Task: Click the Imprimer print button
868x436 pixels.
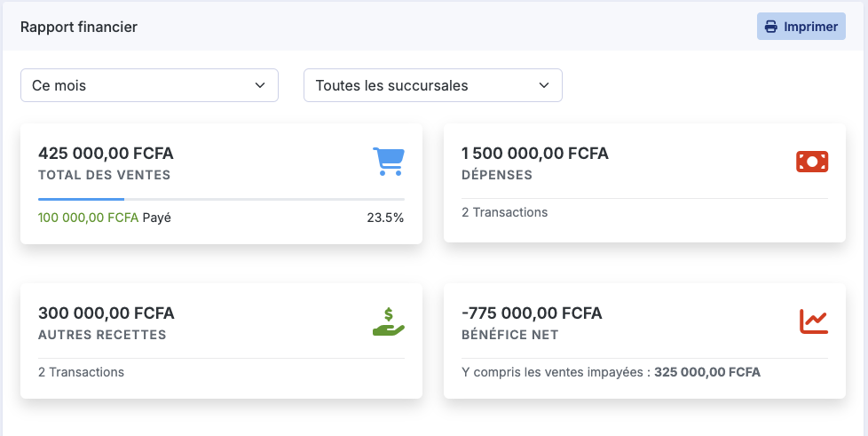Action: point(801,27)
